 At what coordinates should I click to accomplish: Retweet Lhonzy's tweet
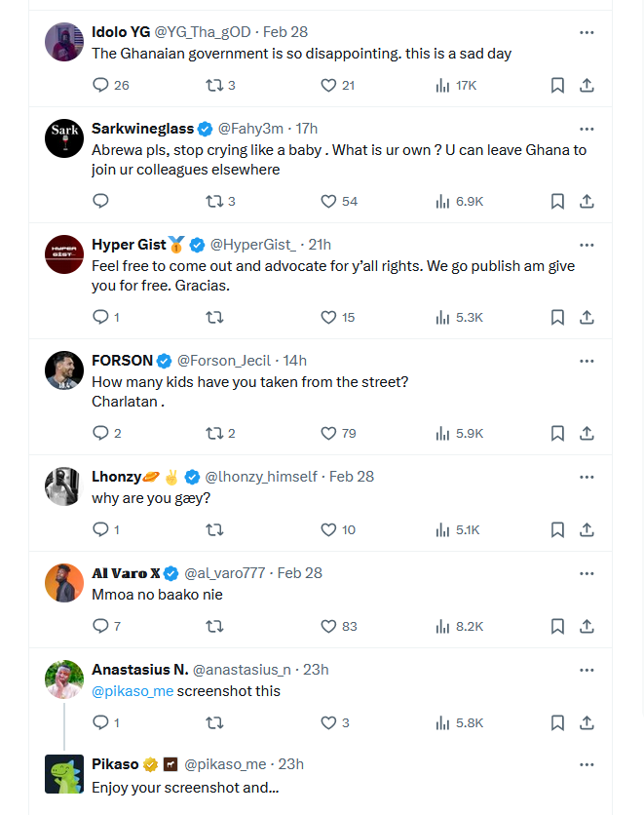[215, 530]
